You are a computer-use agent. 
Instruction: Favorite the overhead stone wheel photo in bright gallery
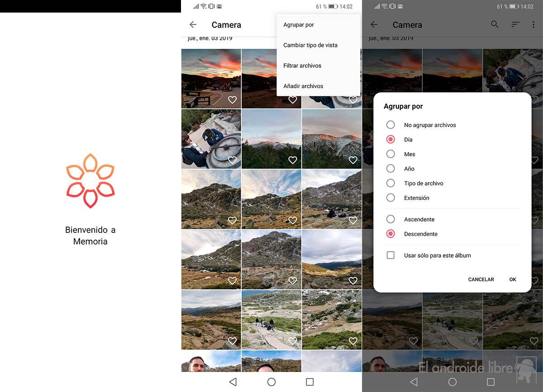[232, 160]
